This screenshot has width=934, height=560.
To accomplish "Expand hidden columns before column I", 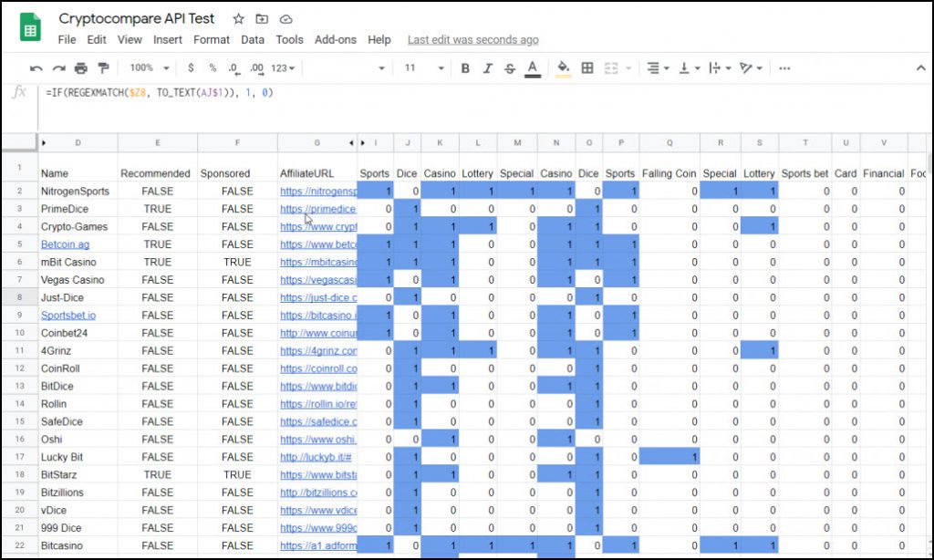I will [x=363, y=143].
